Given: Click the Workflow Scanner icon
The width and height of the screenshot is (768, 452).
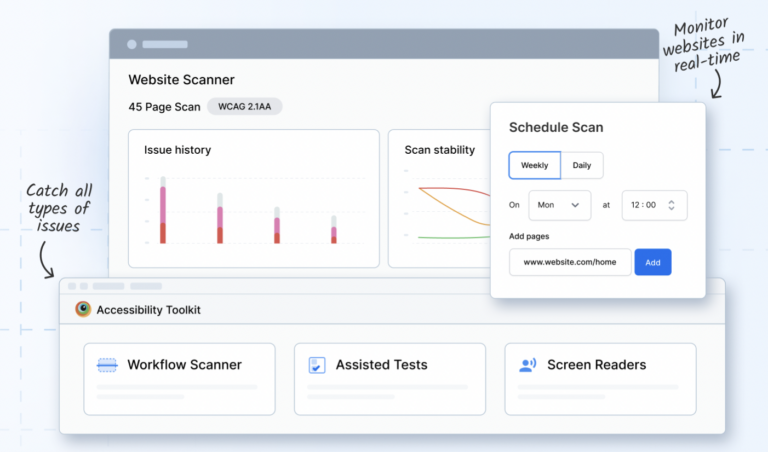Looking at the screenshot, I should 107,365.
